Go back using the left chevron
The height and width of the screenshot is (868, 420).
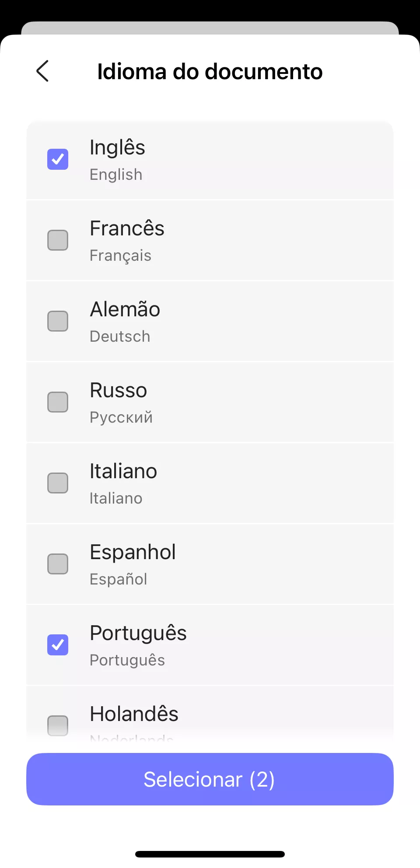point(42,71)
